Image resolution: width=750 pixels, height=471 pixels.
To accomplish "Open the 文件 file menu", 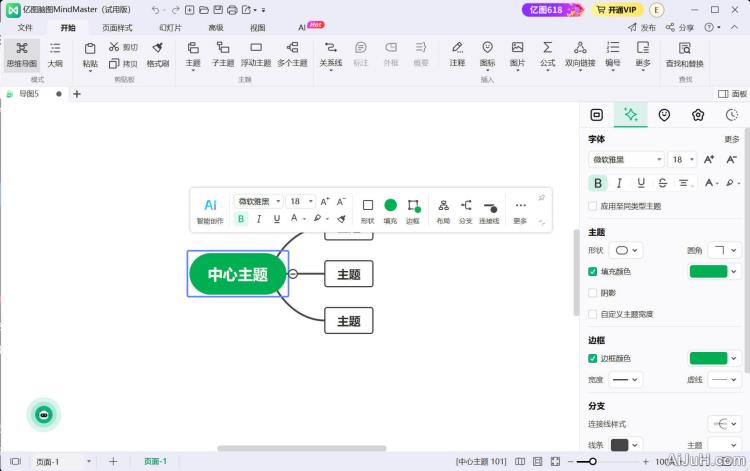I will tap(25, 28).
